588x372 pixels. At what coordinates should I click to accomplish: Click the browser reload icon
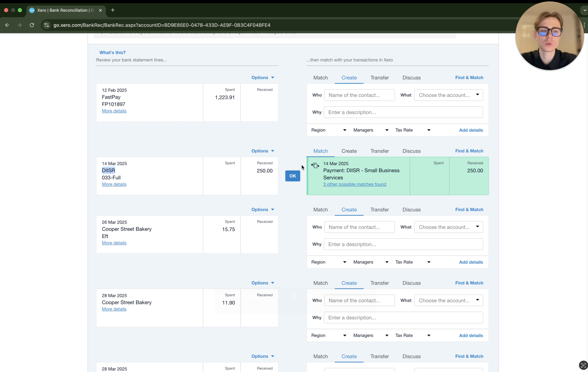click(32, 25)
